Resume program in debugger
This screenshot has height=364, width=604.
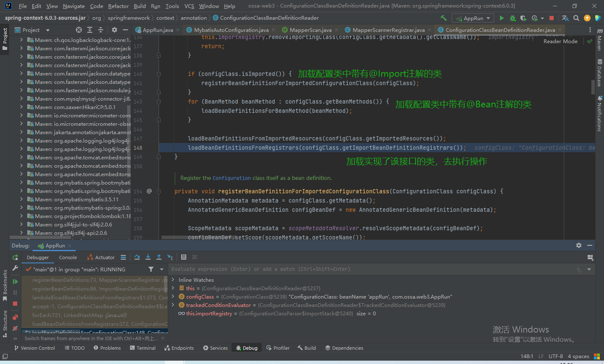coord(16,282)
